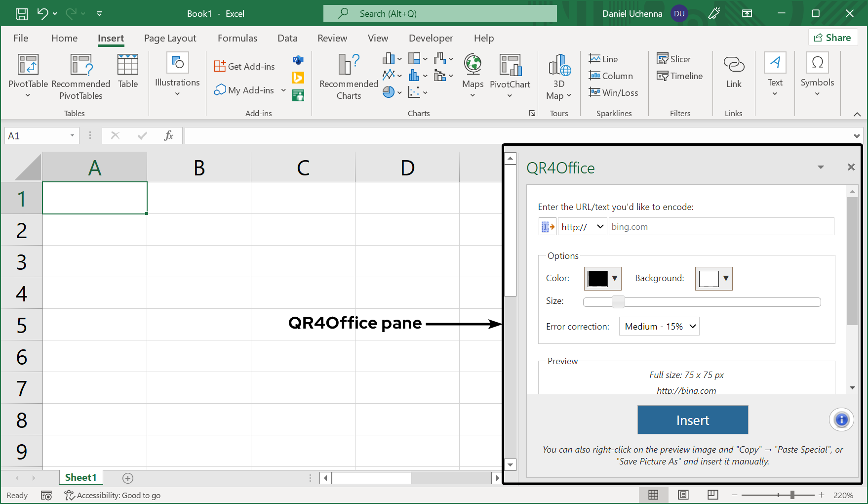Open Recommended Charts
The height and width of the screenshot is (504, 868).
[349, 77]
